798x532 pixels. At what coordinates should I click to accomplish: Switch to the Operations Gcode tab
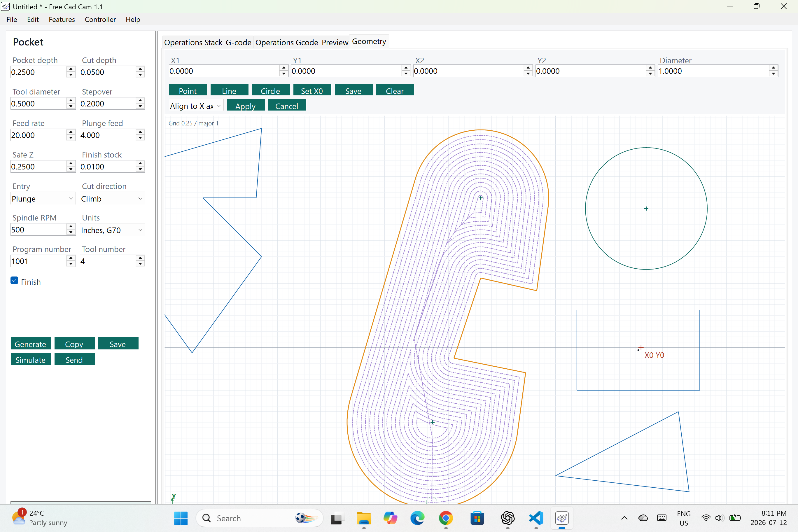[286, 42]
